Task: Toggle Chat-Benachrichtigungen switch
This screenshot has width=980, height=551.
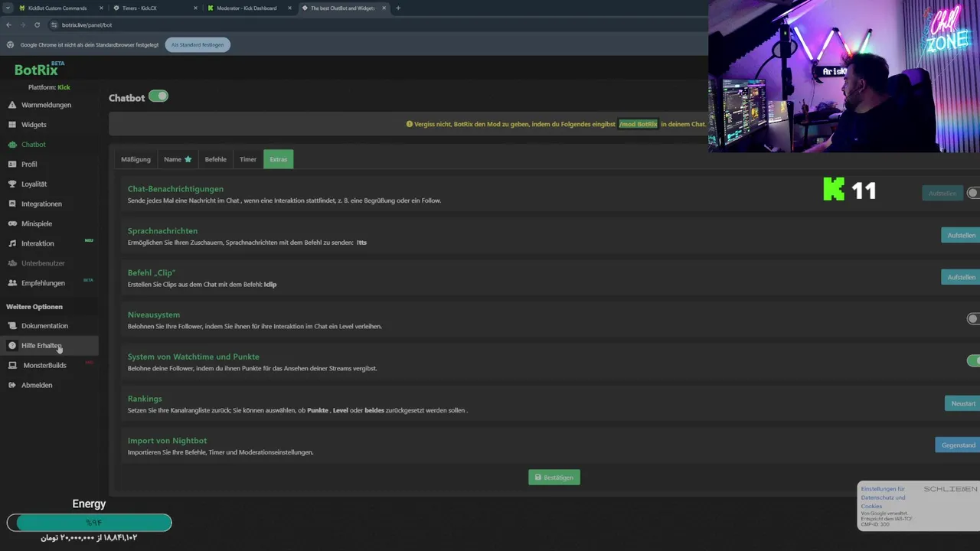Action: (x=973, y=194)
